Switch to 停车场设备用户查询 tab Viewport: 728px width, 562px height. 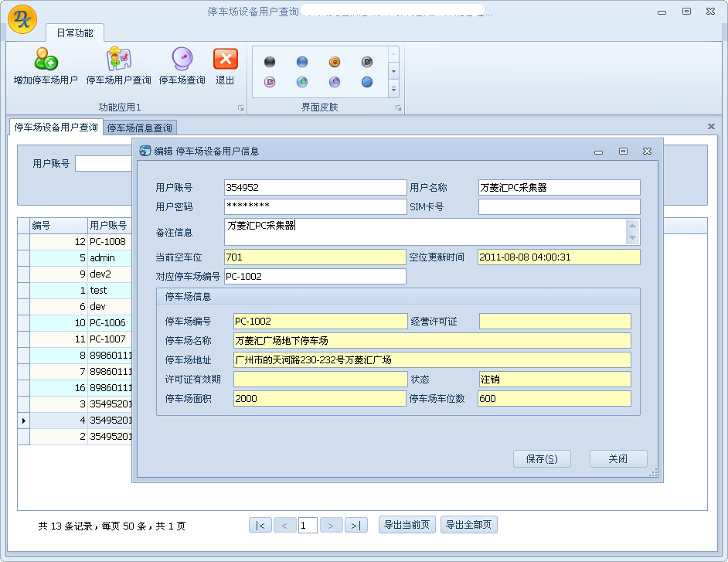[56, 128]
